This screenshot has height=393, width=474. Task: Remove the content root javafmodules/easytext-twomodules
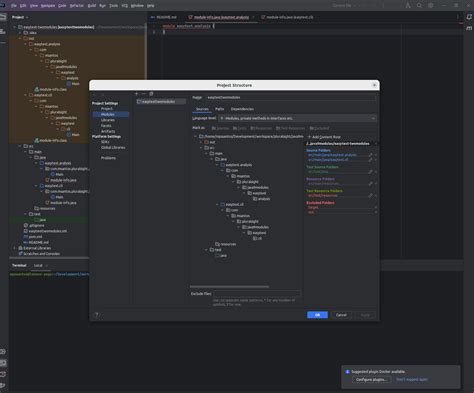pyautogui.click(x=376, y=144)
